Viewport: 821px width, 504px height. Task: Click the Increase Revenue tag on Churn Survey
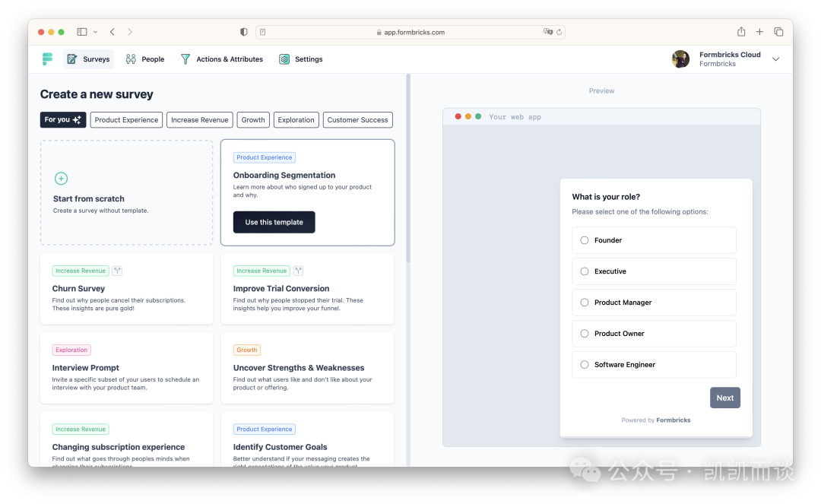(81, 271)
